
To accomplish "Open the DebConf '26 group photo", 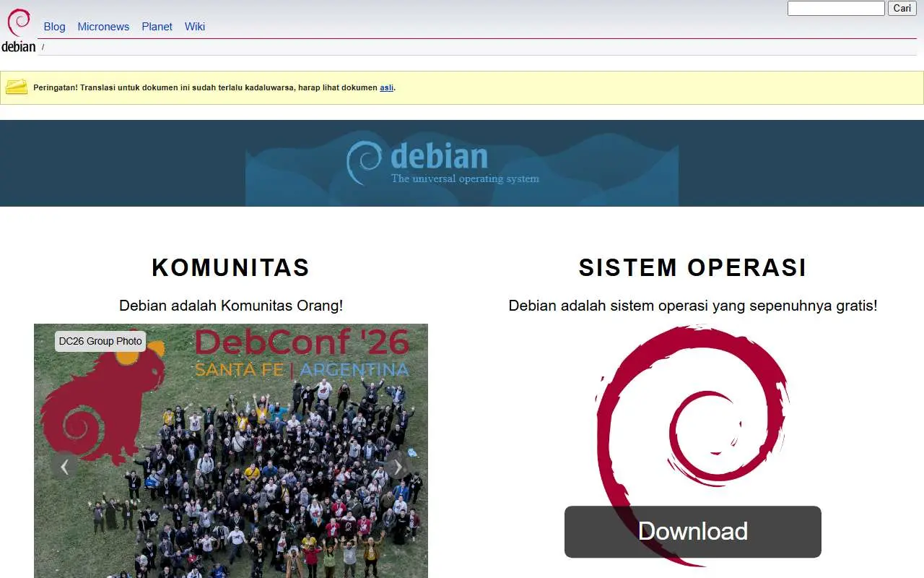I will [231, 451].
